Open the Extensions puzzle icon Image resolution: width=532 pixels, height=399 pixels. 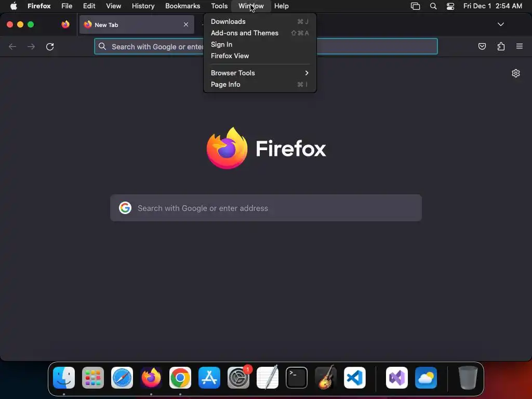[501, 46]
